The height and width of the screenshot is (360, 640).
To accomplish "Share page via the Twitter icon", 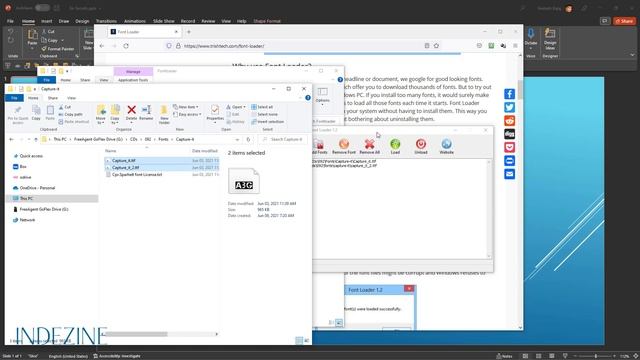I will 509,107.
